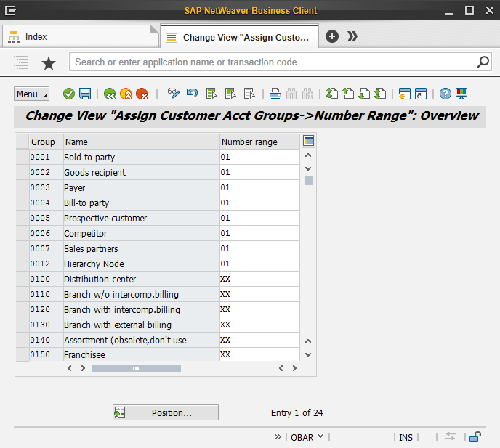
Task: Click Assortment (obsolete,don't use name cell
Action: 142,341
